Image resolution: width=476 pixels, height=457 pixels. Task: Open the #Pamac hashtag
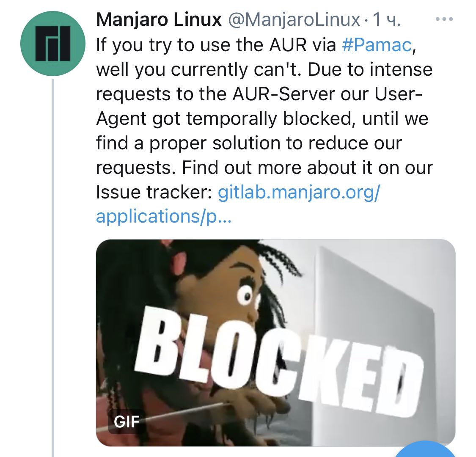coord(377,44)
